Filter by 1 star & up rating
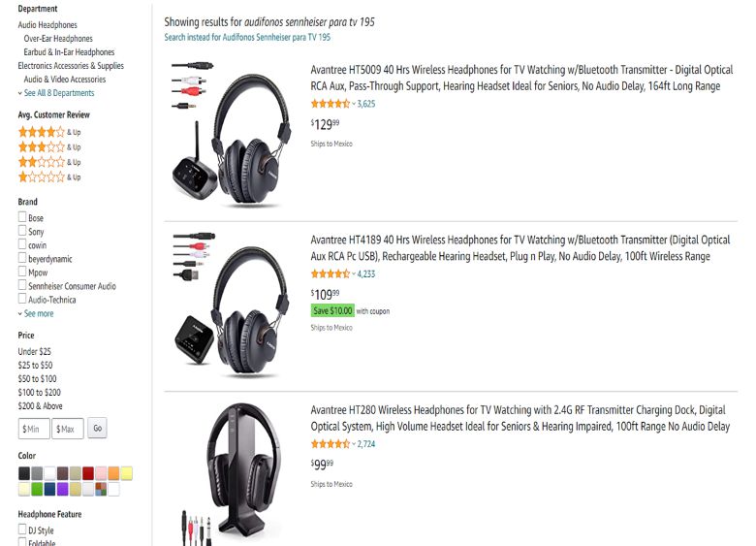Viewport: 756px width, 546px height. [42, 177]
